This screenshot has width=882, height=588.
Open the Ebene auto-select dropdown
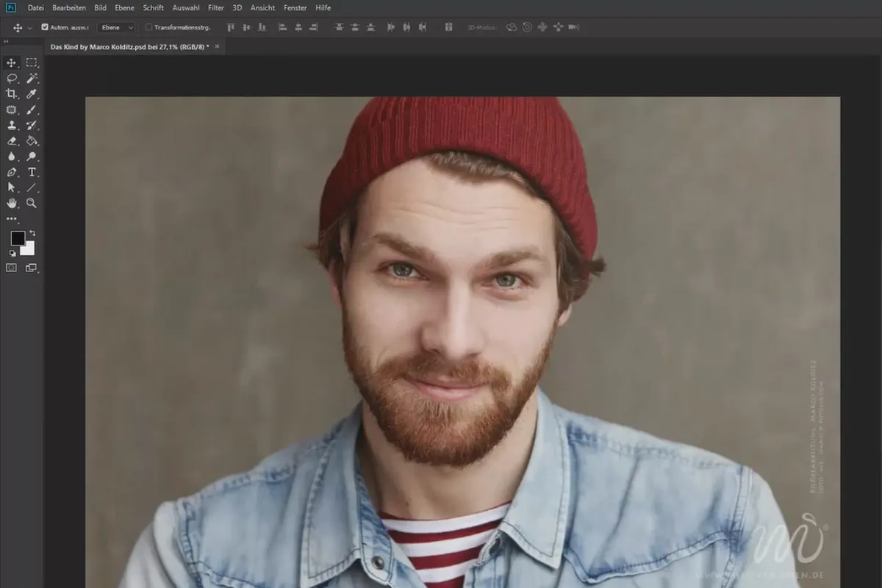117,27
